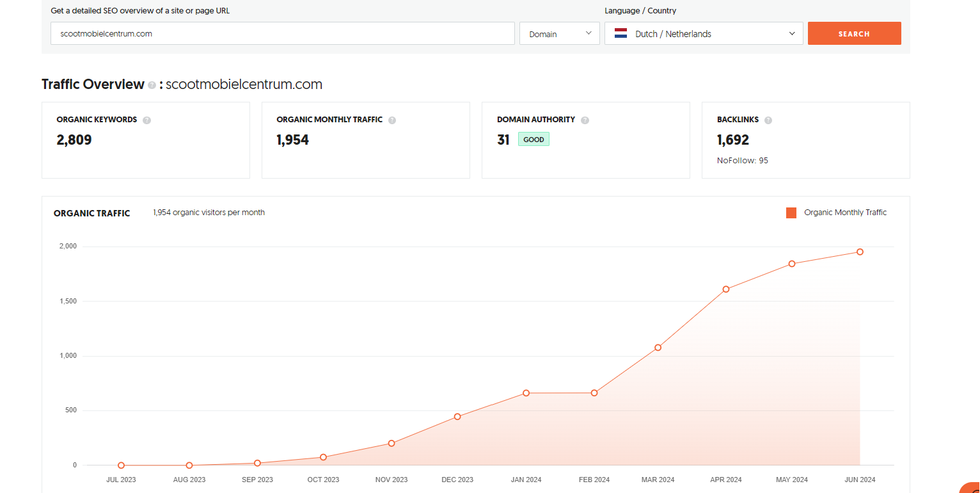Click the DEC 2023 data point
The image size is (980, 493).
[457, 417]
